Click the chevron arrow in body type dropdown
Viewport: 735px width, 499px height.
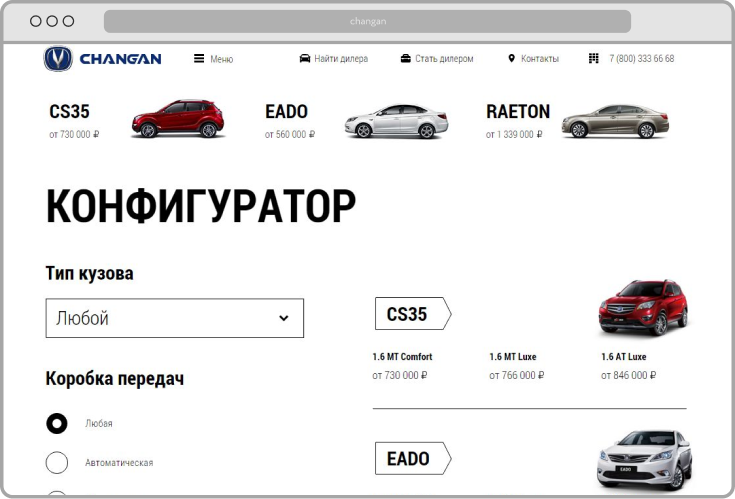coord(284,318)
